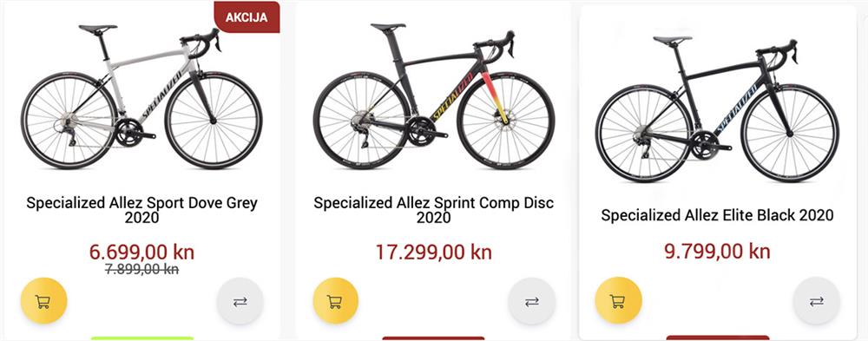Add Allez Sprint Comp Disc to cart
The height and width of the screenshot is (341, 868).
[x=335, y=300]
